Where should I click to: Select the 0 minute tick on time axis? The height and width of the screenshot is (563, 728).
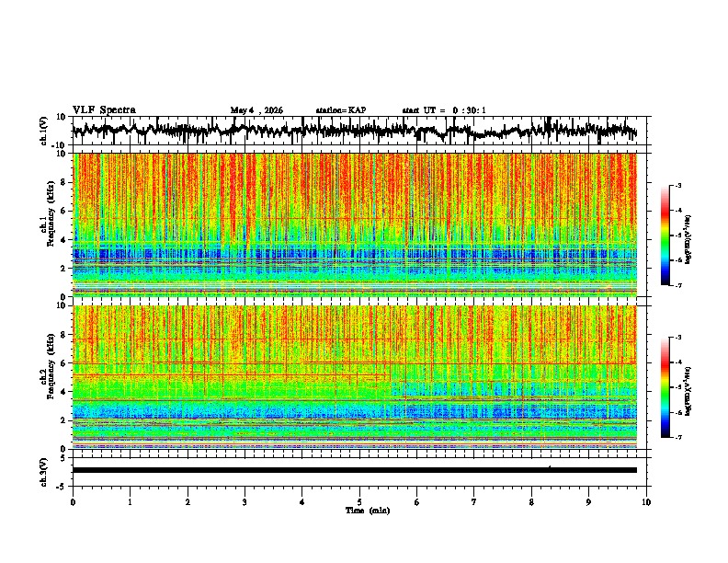click(x=73, y=502)
